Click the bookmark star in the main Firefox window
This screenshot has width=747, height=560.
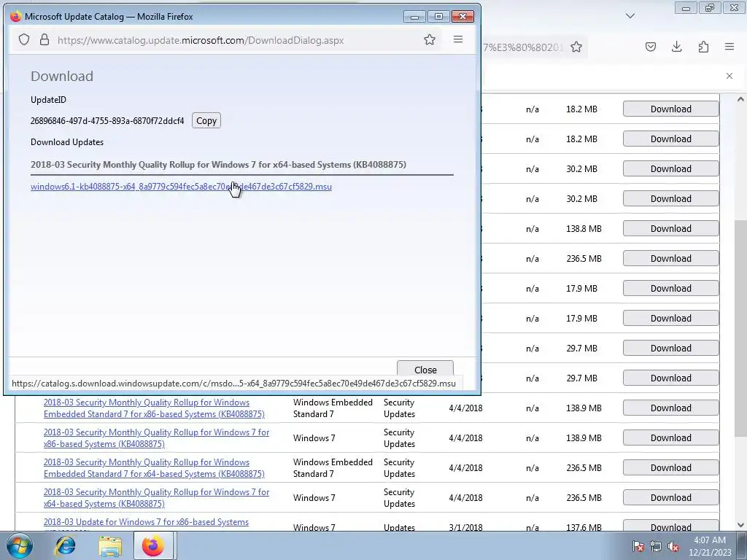click(x=576, y=47)
